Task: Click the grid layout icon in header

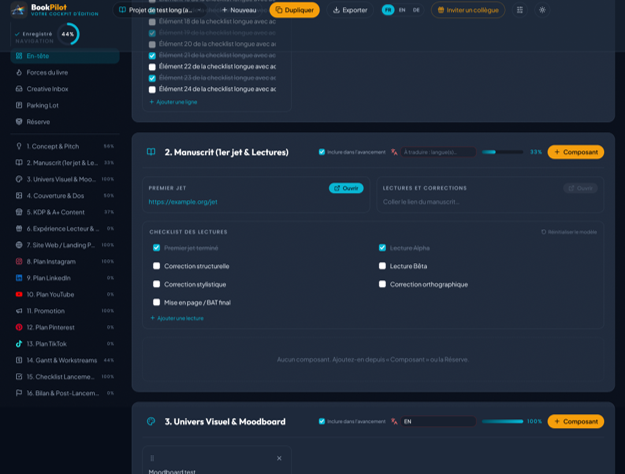Action: (x=520, y=10)
